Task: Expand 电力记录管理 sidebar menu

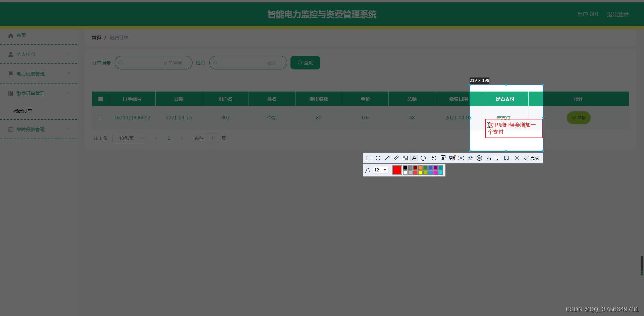Action: 39,74
